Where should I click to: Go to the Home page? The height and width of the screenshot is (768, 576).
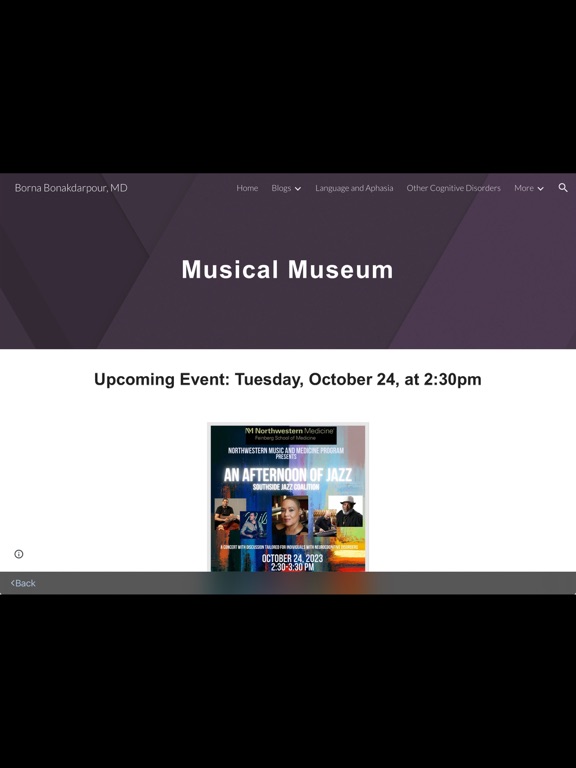click(247, 188)
